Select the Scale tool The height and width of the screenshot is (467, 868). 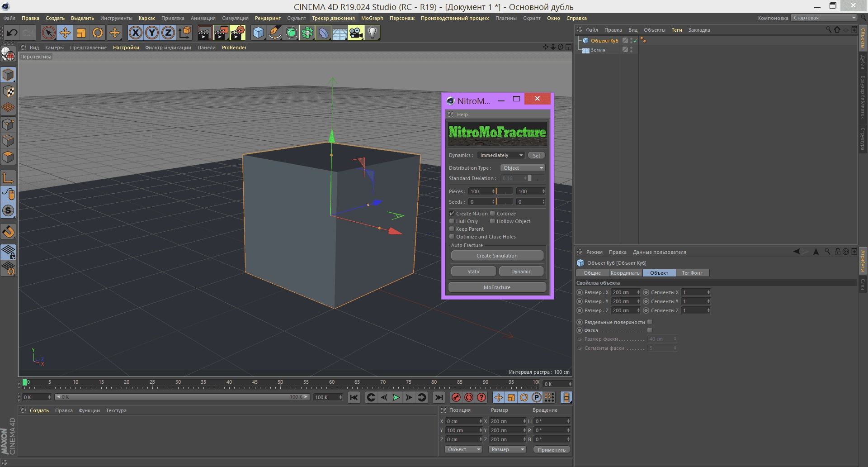[81, 33]
